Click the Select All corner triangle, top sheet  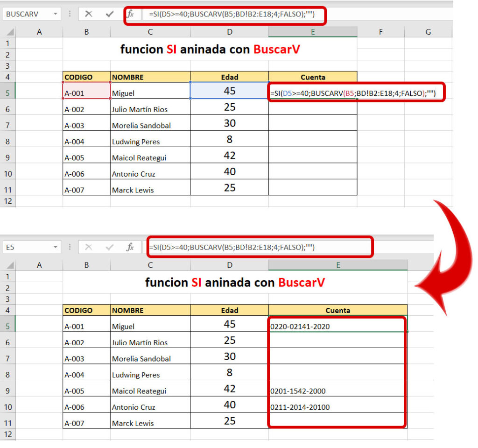point(9,32)
